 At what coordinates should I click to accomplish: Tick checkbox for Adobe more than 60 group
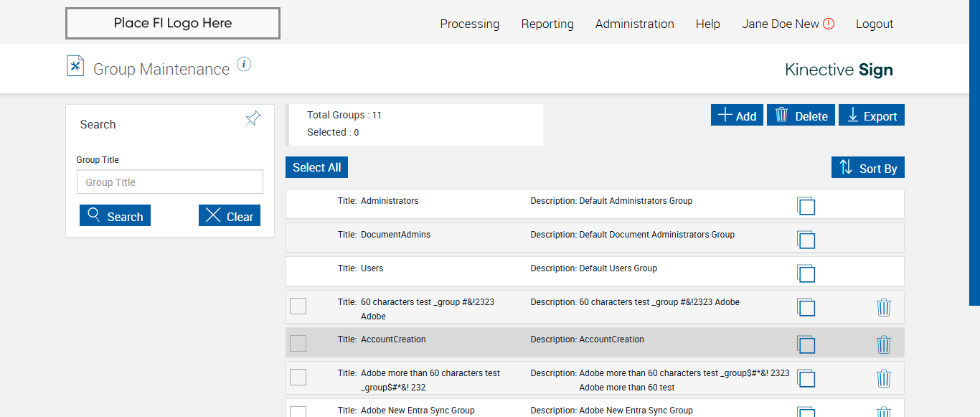tap(298, 377)
